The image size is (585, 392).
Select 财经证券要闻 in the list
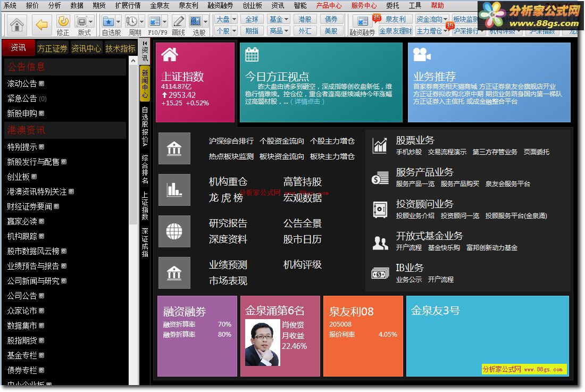[33, 206]
